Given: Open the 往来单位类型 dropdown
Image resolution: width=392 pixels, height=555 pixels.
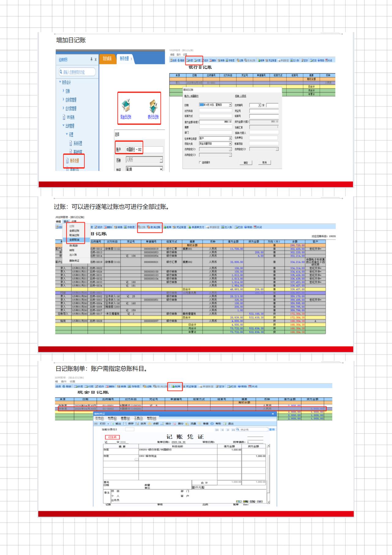Looking at the screenshot, I should [230, 138].
